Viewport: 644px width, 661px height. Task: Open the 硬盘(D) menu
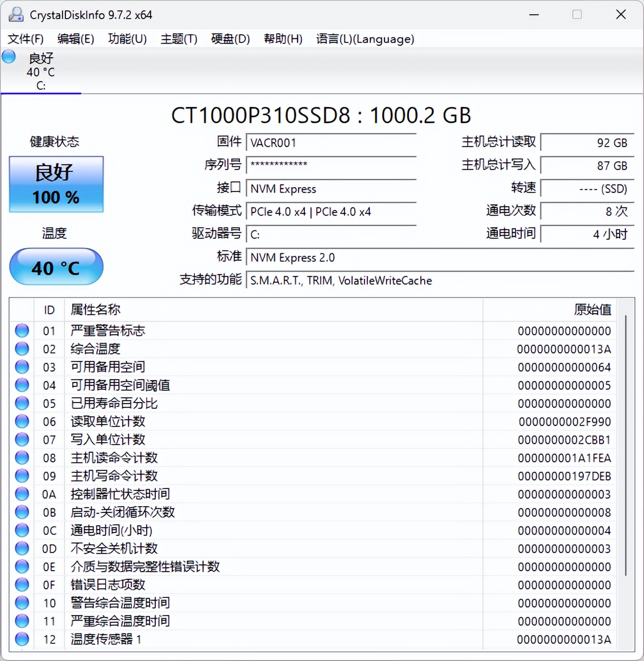pos(230,39)
